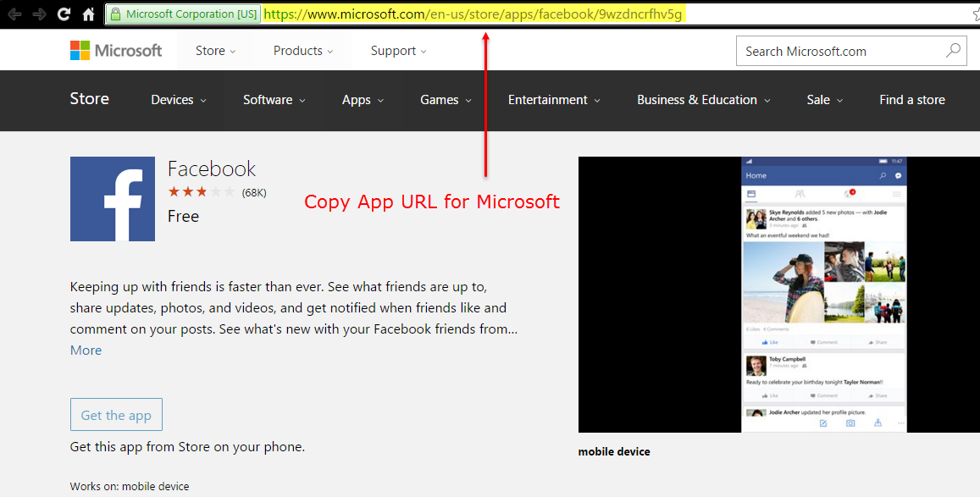Click Get this app from Store text
The image size is (980, 497).
click(187, 447)
